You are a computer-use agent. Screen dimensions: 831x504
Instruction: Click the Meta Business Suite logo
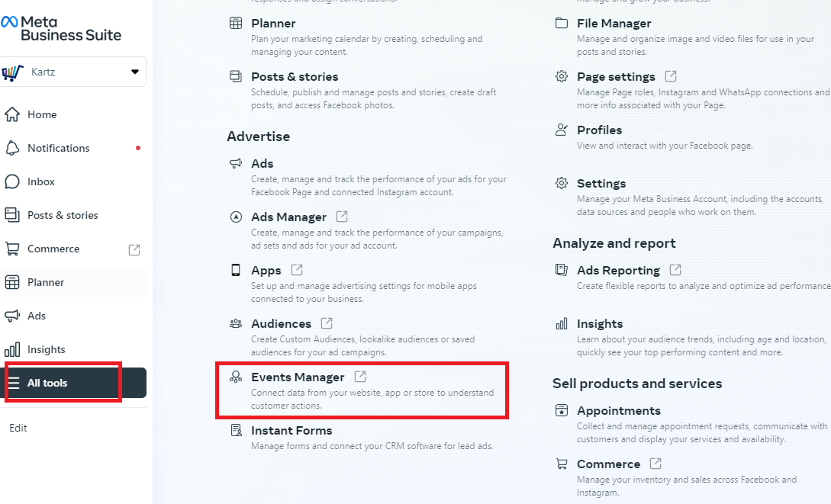61,28
